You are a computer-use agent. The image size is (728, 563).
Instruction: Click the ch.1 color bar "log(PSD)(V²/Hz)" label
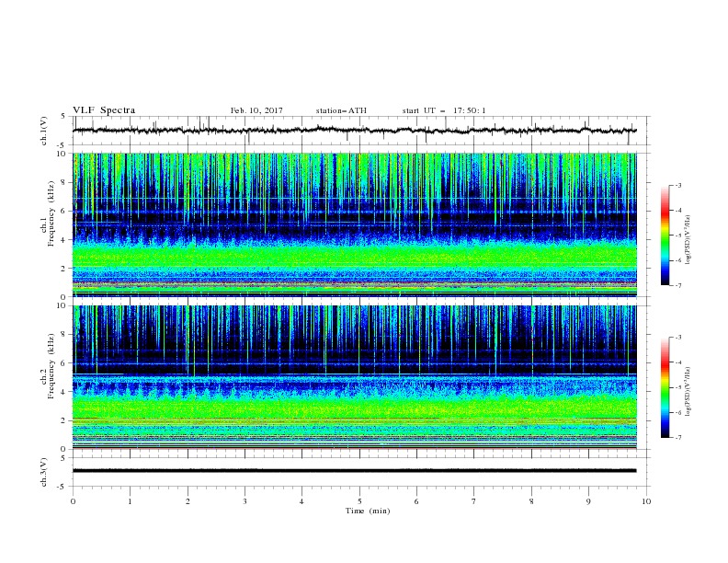coord(688,240)
